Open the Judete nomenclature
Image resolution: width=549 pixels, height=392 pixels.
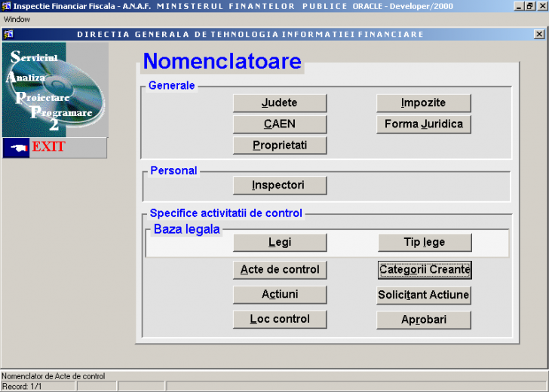(x=279, y=103)
